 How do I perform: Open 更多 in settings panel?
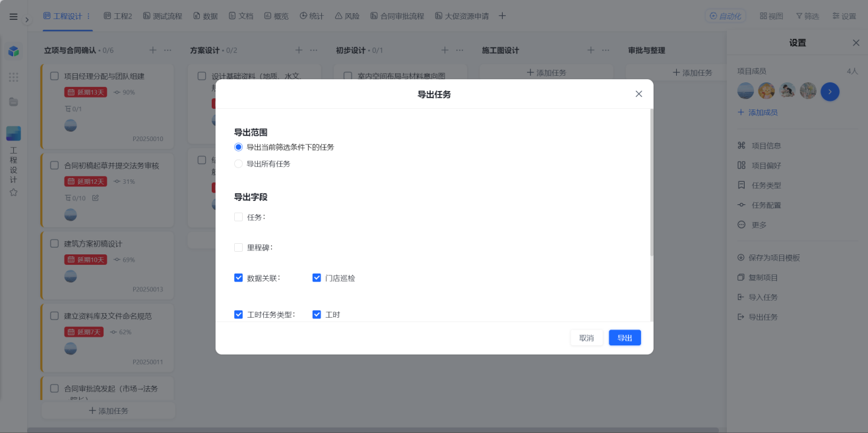[x=752, y=225]
